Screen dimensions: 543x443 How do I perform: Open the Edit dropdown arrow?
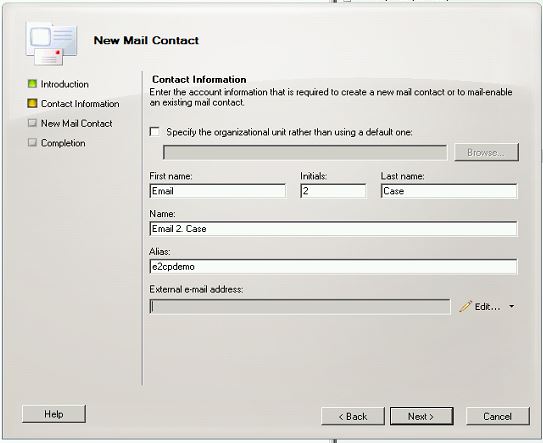pyautogui.click(x=511, y=307)
